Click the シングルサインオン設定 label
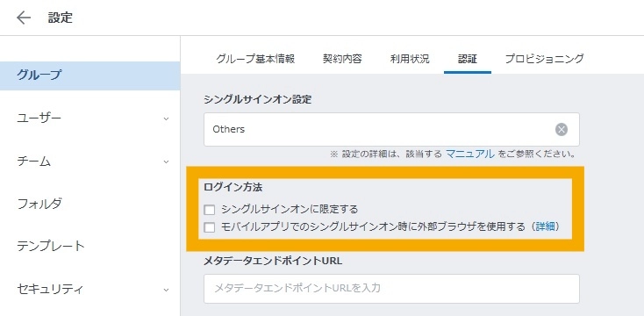This screenshot has width=644, height=316. tap(258, 99)
